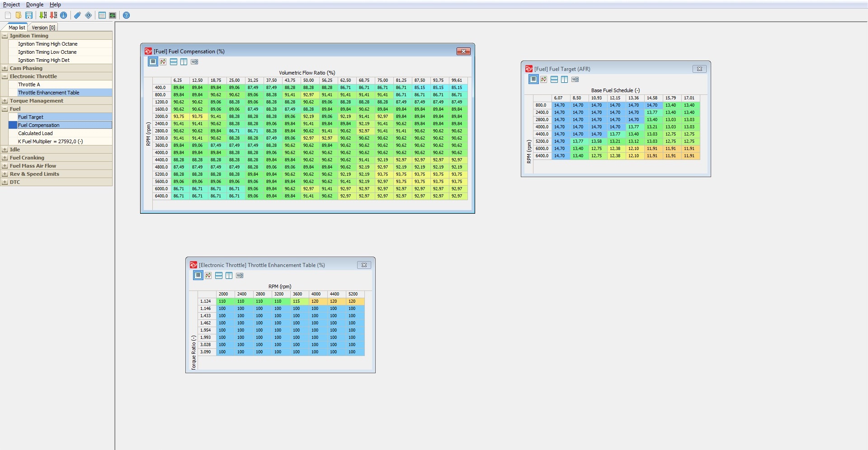Click the diamond-shaped dongle info icon
868x450 pixels.
(88, 15)
